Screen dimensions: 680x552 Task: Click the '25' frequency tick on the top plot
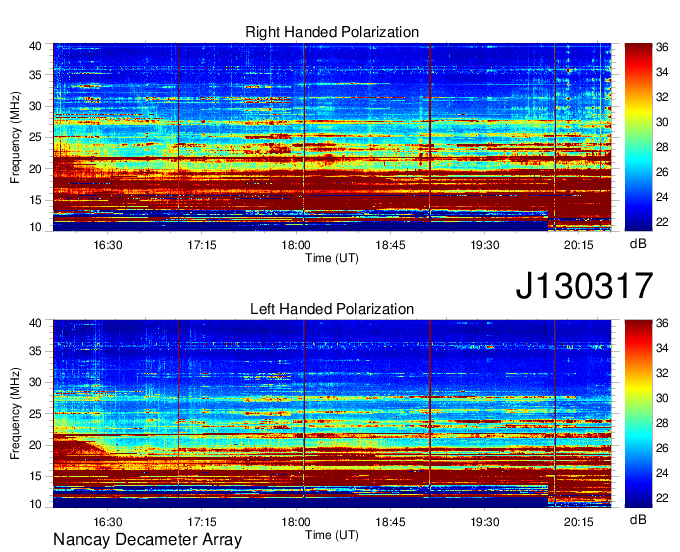point(35,137)
